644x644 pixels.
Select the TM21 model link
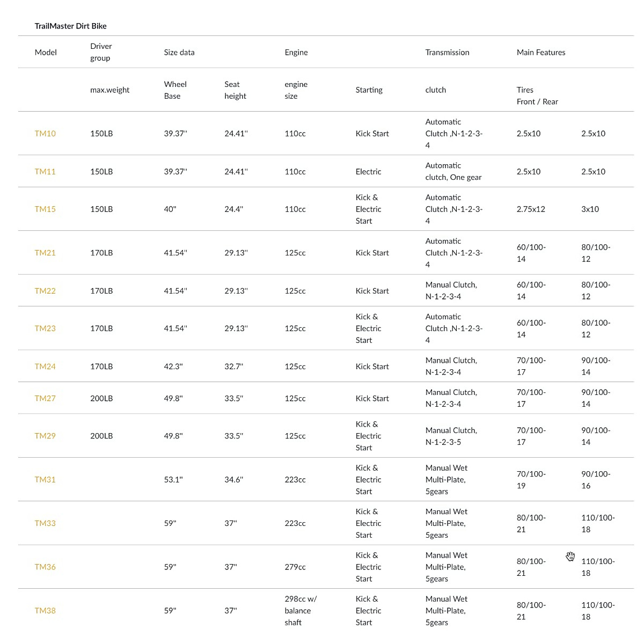[x=45, y=253]
